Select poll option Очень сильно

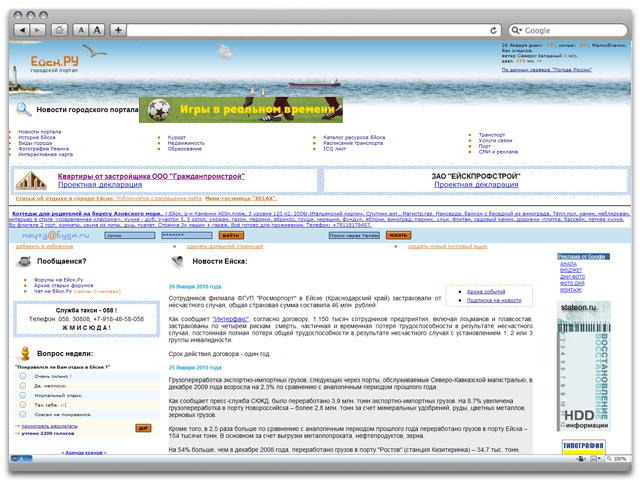tap(23, 376)
